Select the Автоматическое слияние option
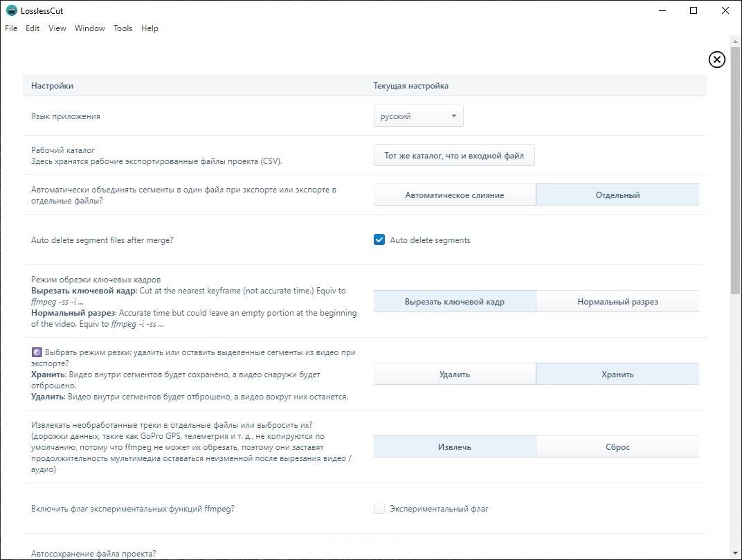The height and width of the screenshot is (560, 742). coord(454,195)
